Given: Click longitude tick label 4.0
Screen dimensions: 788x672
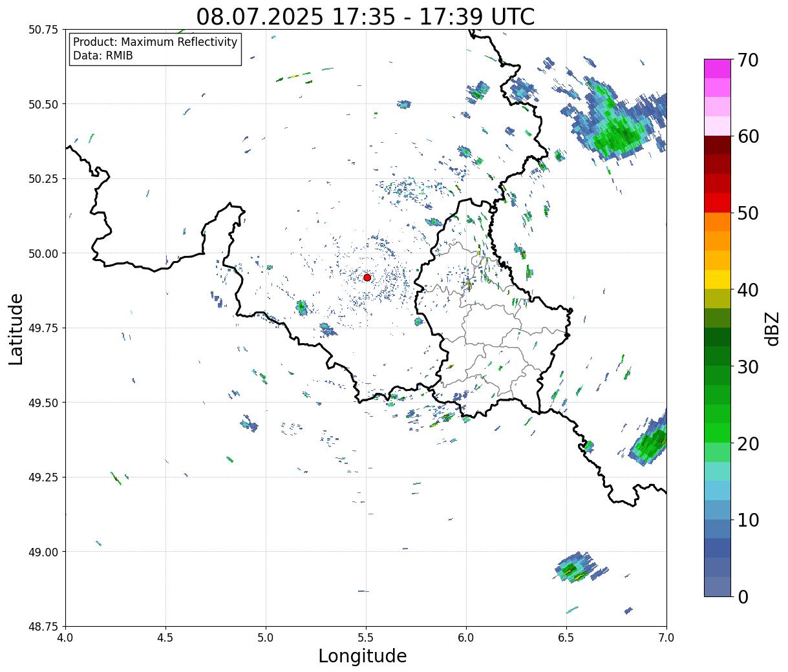Looking at the screenshot, I should (65, 638).
